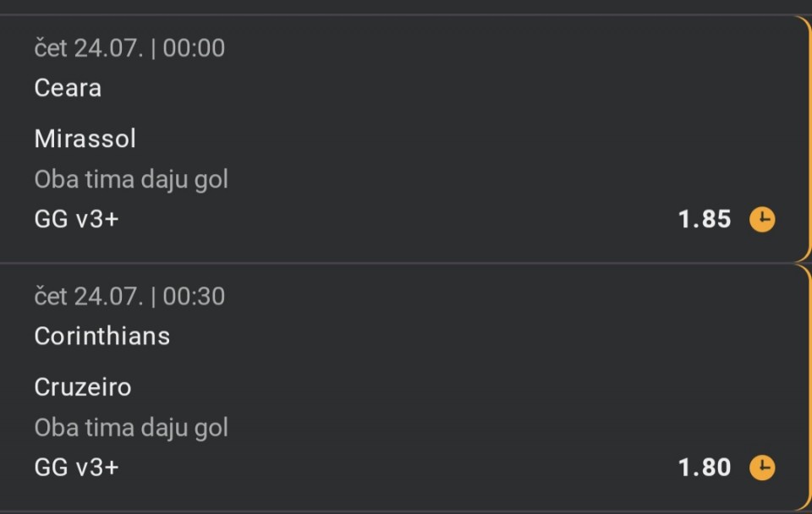This screenshot has height=514, width=812.
Task: Open the Ceara team name
Action: point(68,88)
